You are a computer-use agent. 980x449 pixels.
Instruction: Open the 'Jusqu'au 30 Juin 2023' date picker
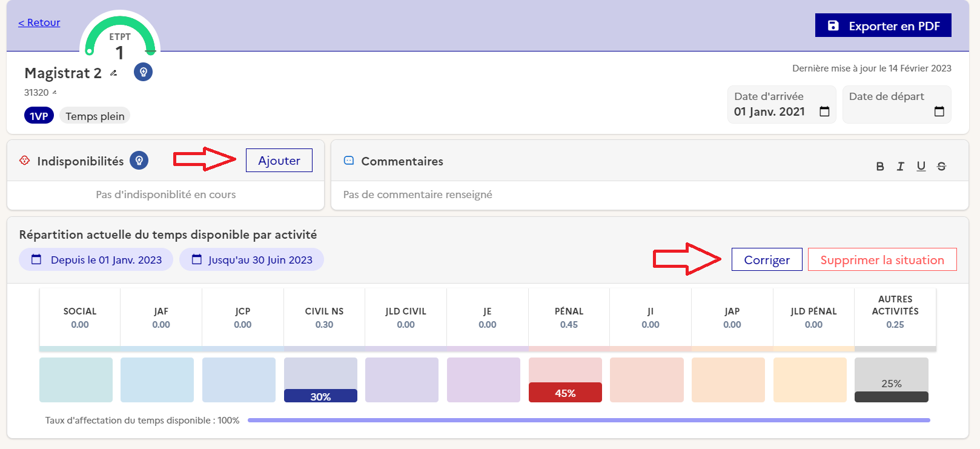point(251,260)
